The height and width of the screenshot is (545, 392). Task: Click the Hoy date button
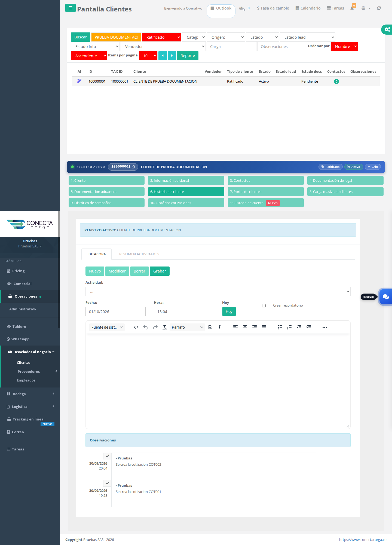click(x=229, y=311)
